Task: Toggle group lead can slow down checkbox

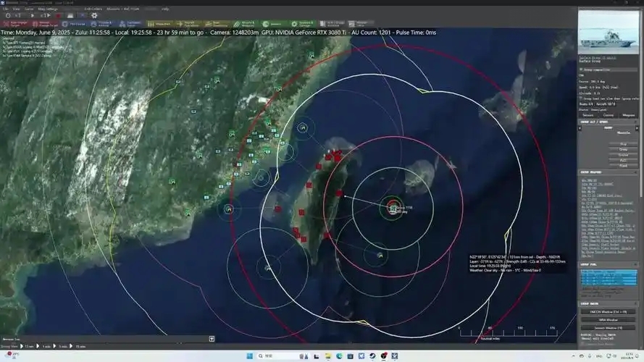Action: (x=581, y=98)
